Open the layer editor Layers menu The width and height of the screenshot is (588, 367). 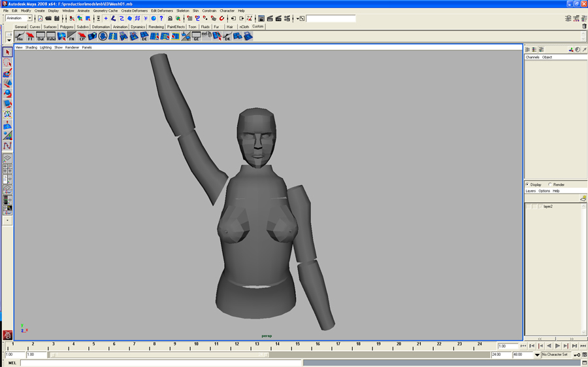click(531, 191)
